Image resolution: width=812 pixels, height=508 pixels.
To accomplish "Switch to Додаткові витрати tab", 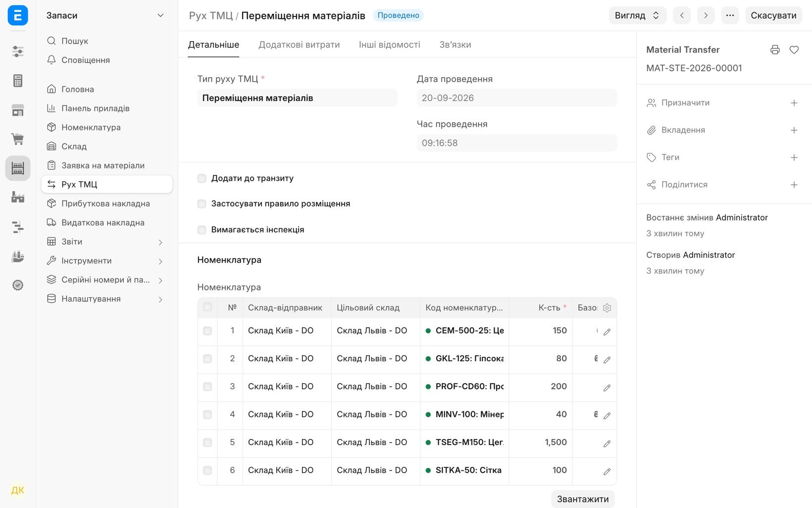I will (299, 45).
